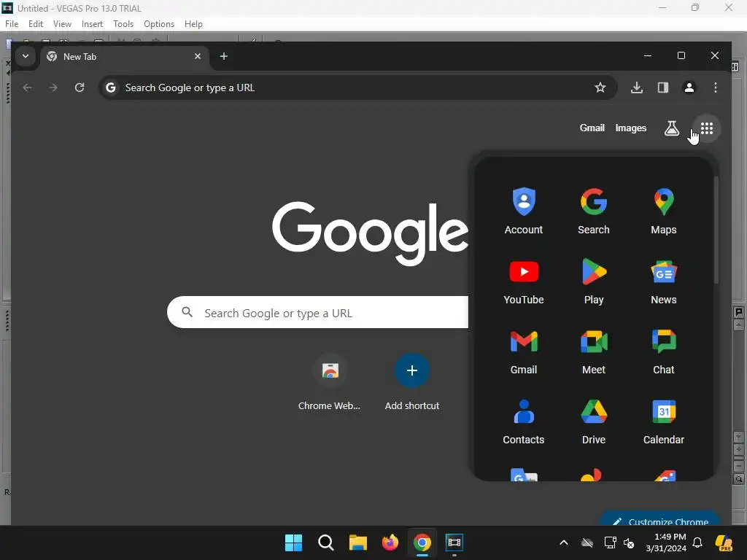The width and height of the screenshot is (747, 560).
Task: Open VEGAS Pro Help menu
Action: (x=193, y=24)
